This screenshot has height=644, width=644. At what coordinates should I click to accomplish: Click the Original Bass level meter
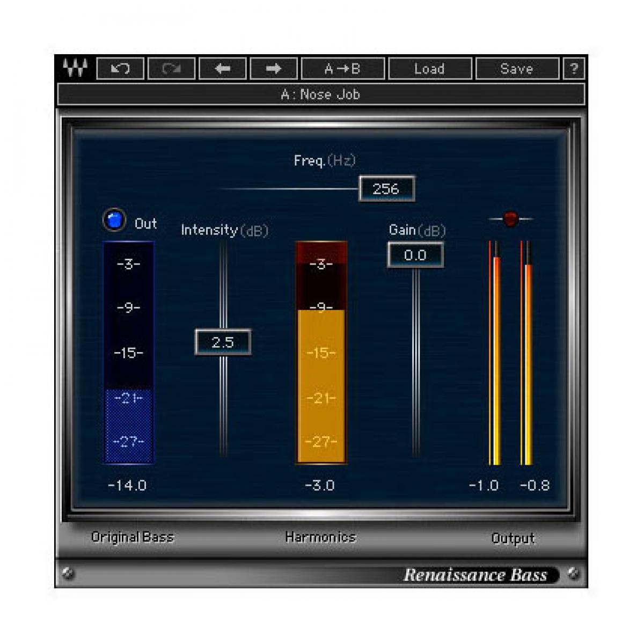[x=129, y=353]
